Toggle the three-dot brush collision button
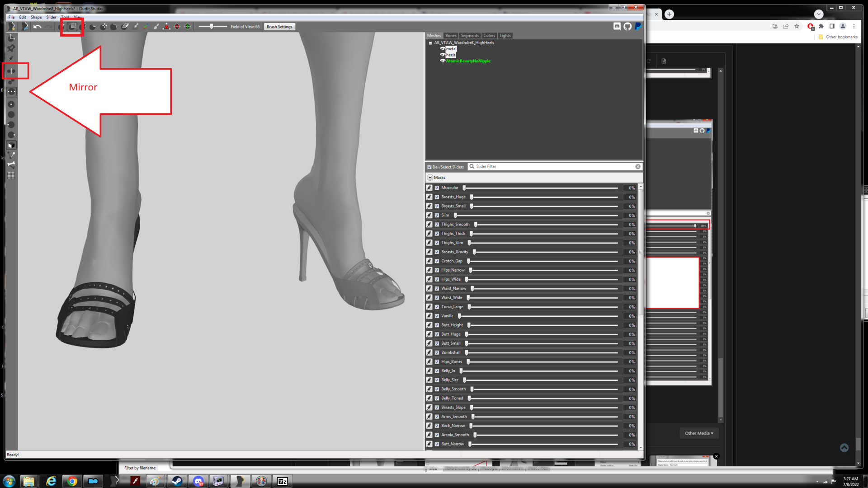 [11, 92]
